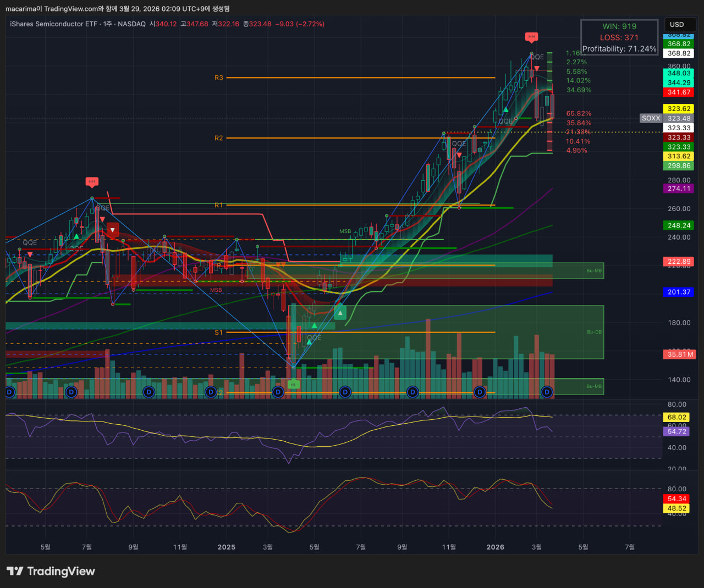Select the WIN/LOSS profitability table
The image size is (704, 588).
619,37
